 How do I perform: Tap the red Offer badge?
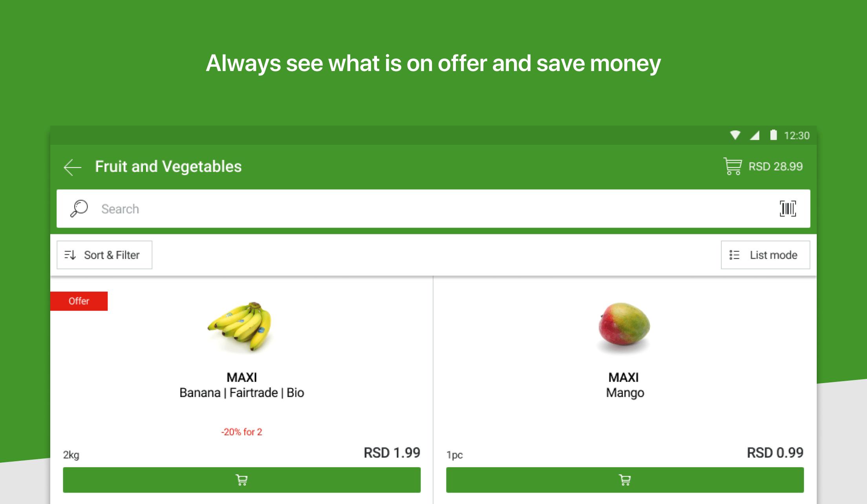(x=79, y=301)
